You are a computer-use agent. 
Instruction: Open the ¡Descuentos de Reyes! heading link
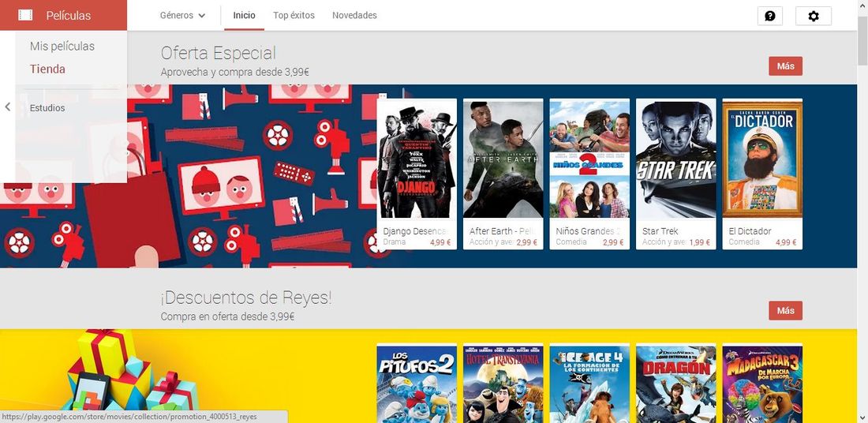pos(246,298)
